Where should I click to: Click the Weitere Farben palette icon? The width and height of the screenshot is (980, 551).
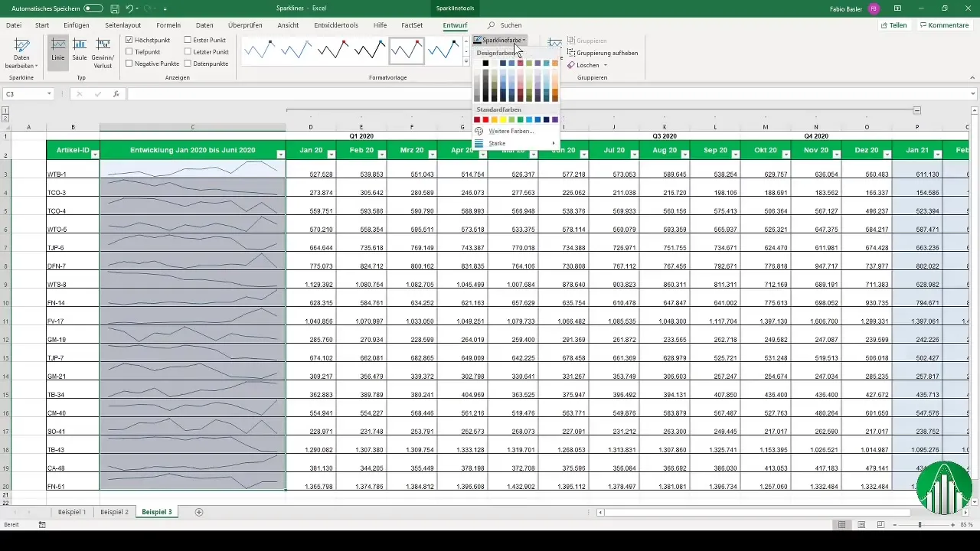[x=479, y=132]
